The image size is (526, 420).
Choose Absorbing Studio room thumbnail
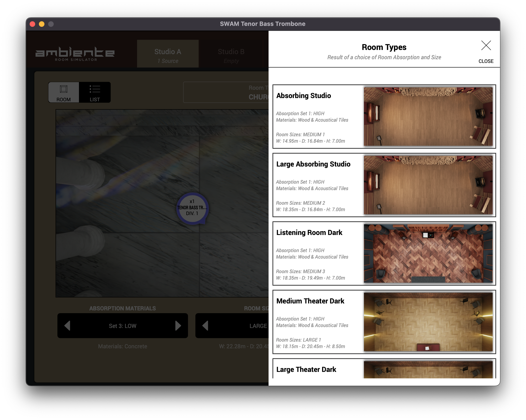(x=428, y=117)
